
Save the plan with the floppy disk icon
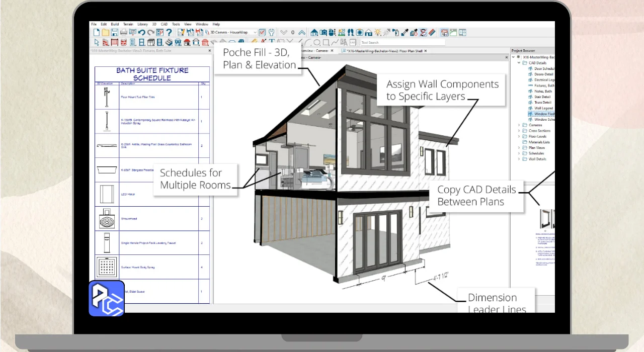point(114,32)
